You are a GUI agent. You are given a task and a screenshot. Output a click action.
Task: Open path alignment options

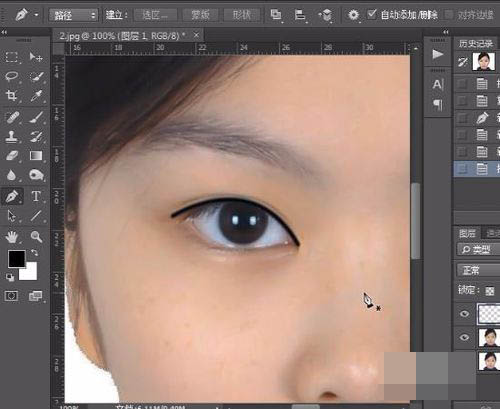pos(300,15)
